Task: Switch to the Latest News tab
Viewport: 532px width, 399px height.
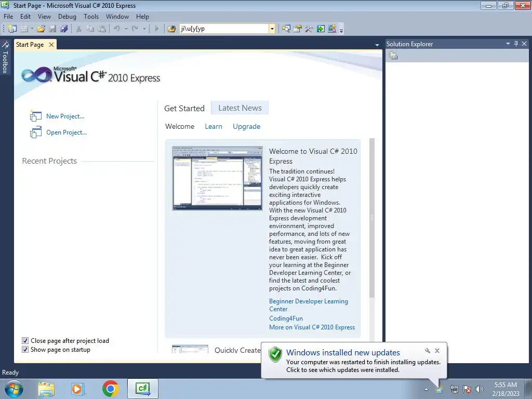Action: coord(240,108)
